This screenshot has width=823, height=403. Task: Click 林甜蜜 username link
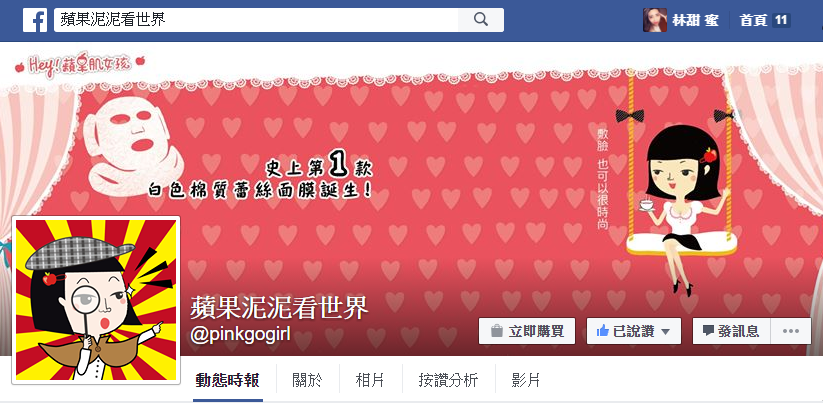click(695, 20)
